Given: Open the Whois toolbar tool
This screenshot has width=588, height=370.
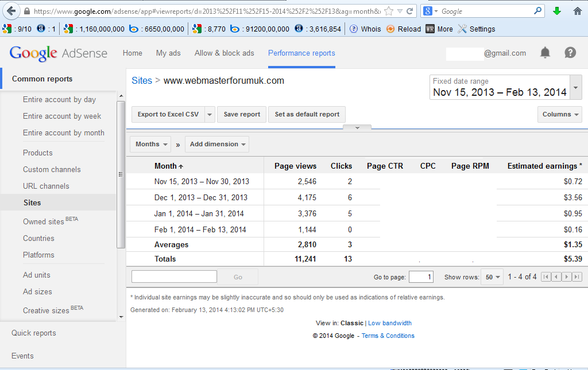Looking at the screenshot, I should pos(365,29).
